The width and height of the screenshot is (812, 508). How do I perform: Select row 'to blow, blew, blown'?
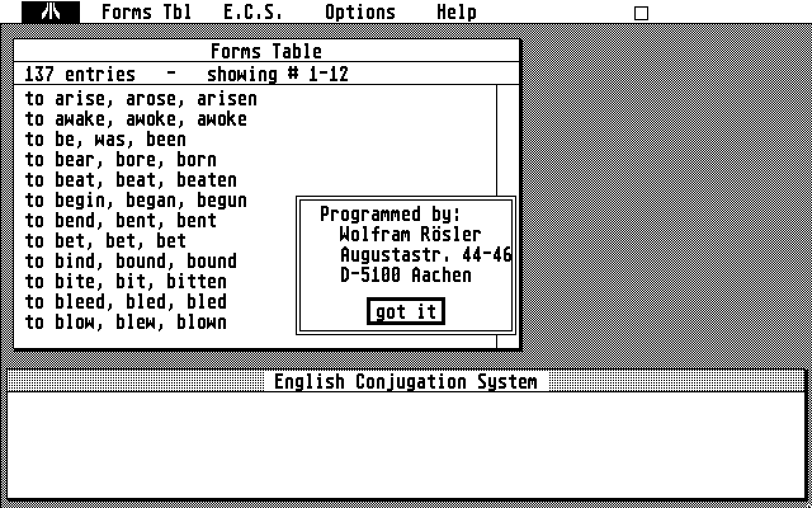(x=126, y=322)
